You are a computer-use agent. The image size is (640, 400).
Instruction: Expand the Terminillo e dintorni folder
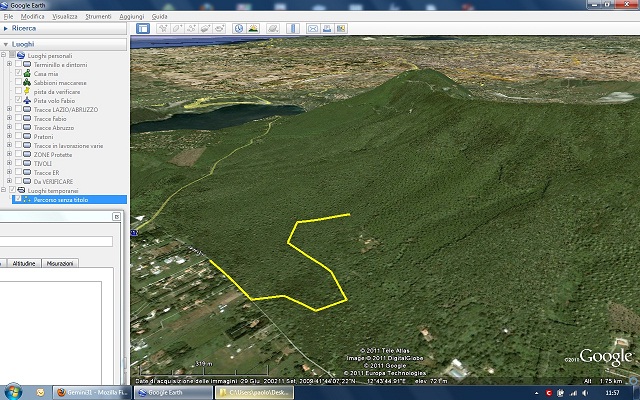[9, 64]
